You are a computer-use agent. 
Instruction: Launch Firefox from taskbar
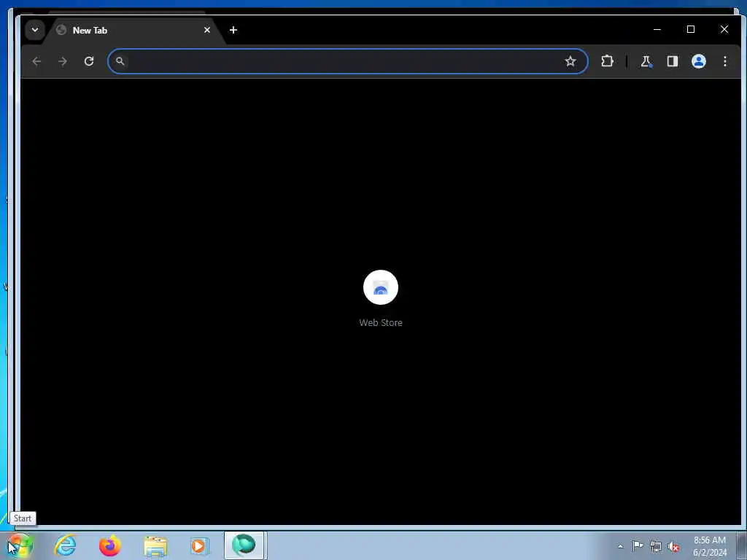(110, 545)
